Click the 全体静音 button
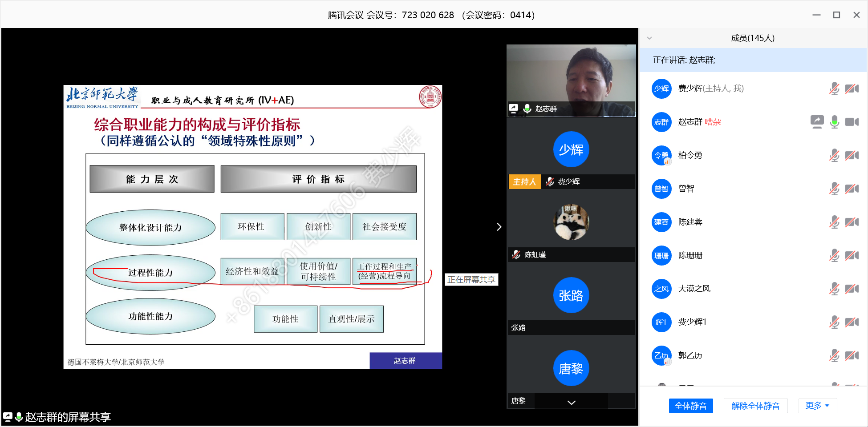This screenshot has width=868, height=427. (690, 406)
